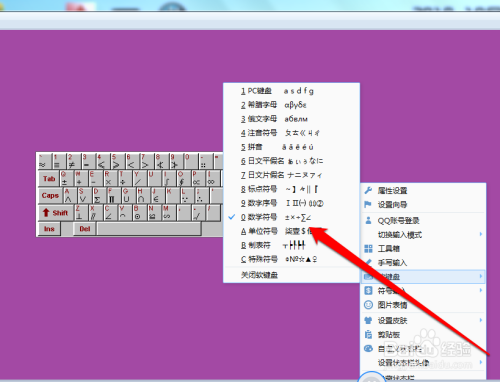The height and width of the screenshot is (382, 500).
Task: Click the wrench icon for 属性设置
Action: 368,190
